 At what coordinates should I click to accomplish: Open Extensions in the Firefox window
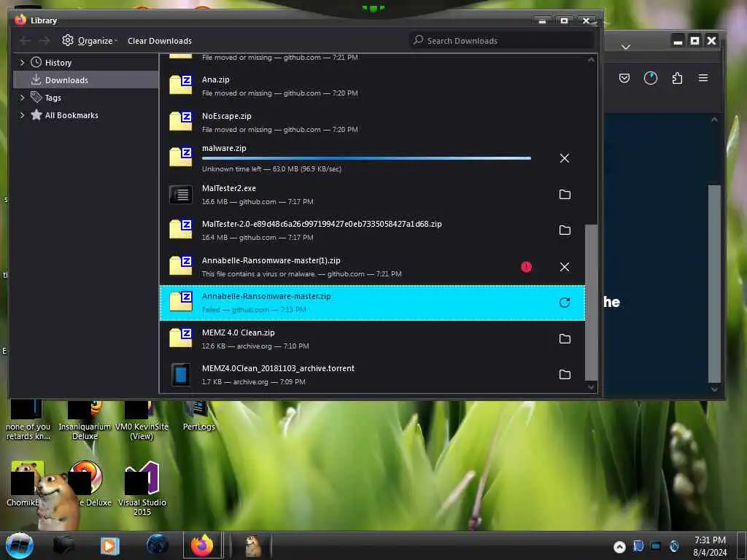pyautogui.click(x=677, y=77)
